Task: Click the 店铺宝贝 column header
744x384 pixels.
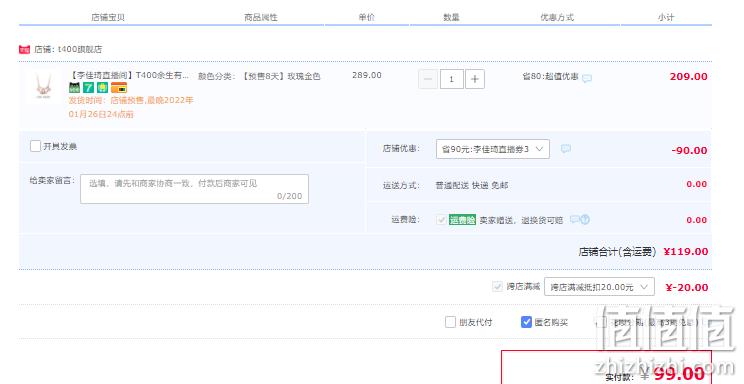Action: pyautogui.click(x=108, y=17)
